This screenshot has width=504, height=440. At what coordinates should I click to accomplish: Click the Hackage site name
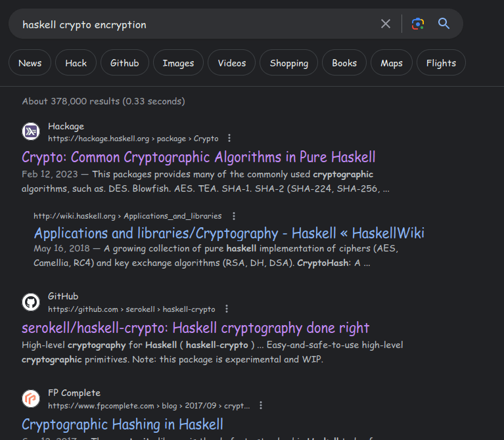coord(66,127)
